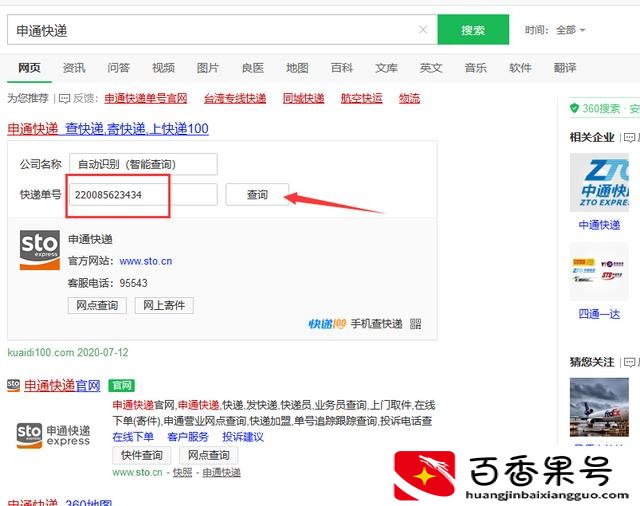Click the 360搜索 green shield icon
This screenshot has height=506, width=640.
point(574,108)
